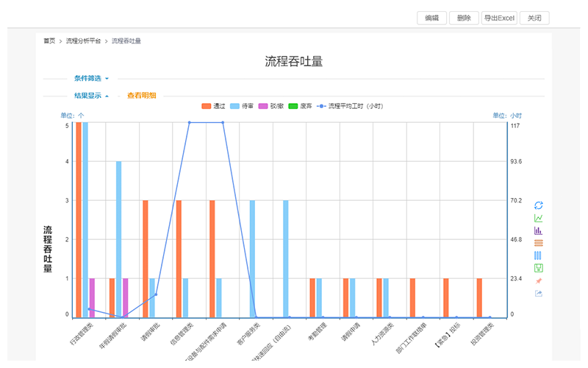This screenshot has width=588, height=368.
Task: Save chart as image icon
Action: (x=538, y=267)
